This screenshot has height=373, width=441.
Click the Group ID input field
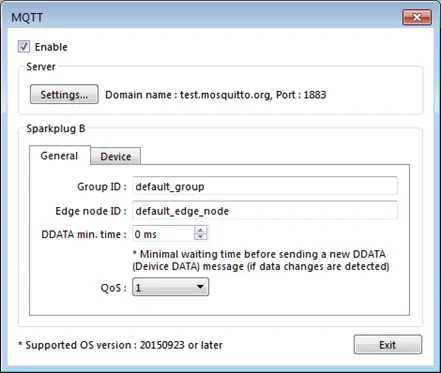(x=265, y=186)
